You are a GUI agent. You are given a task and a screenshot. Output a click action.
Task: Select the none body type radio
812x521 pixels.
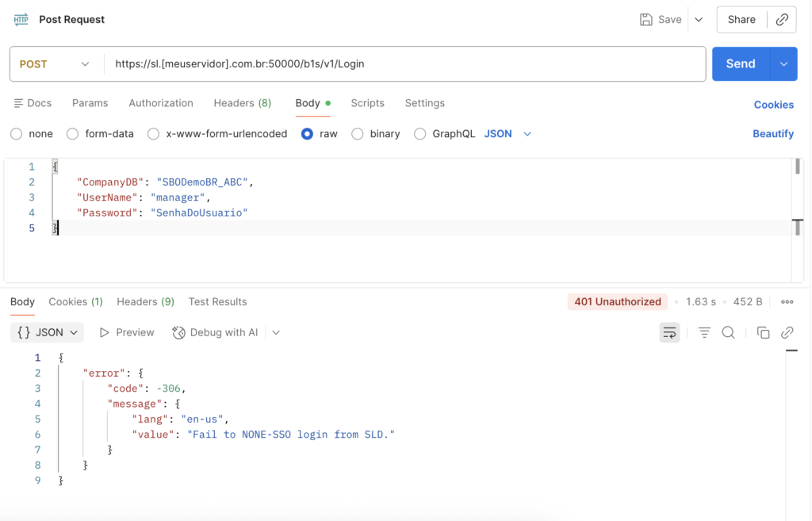[17, 134]
